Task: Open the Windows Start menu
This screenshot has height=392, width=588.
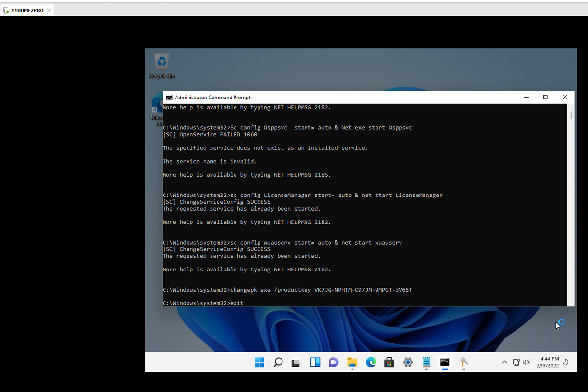Action: (259, 362)
